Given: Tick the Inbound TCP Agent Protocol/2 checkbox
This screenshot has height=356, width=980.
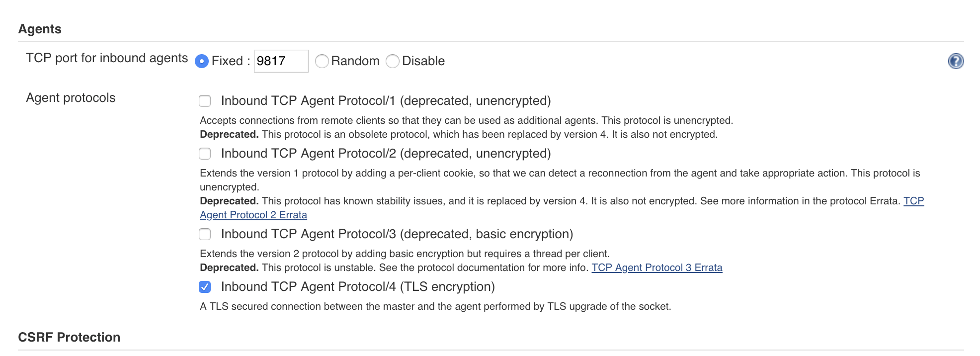Looking at the screenshot, I should [205, 154].
